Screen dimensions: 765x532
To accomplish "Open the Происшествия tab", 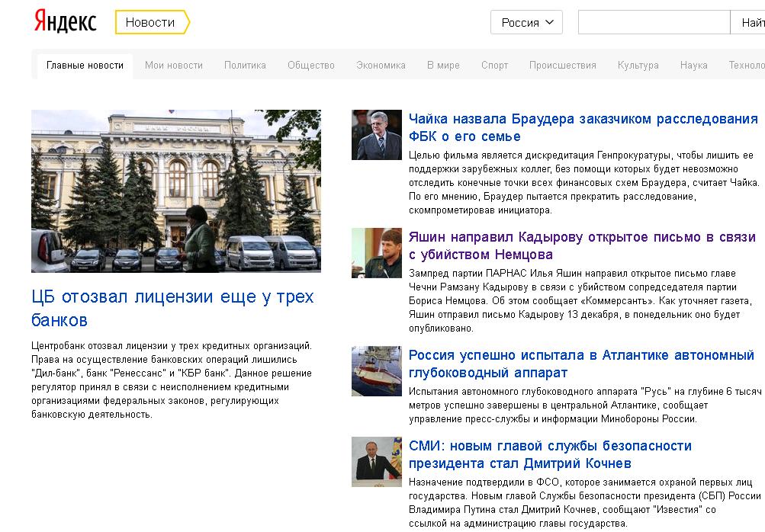I will 563,66.
